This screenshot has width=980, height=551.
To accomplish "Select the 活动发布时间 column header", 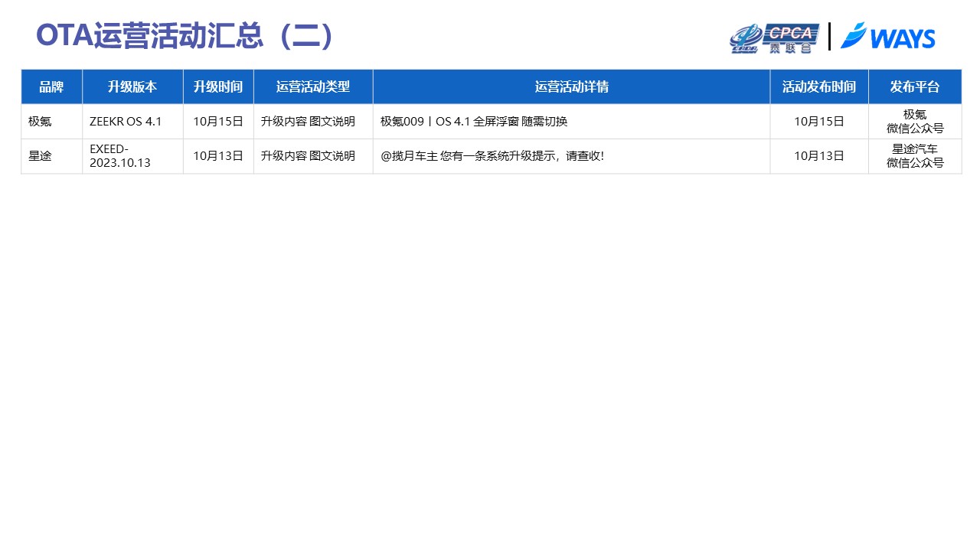I will 819,86.
